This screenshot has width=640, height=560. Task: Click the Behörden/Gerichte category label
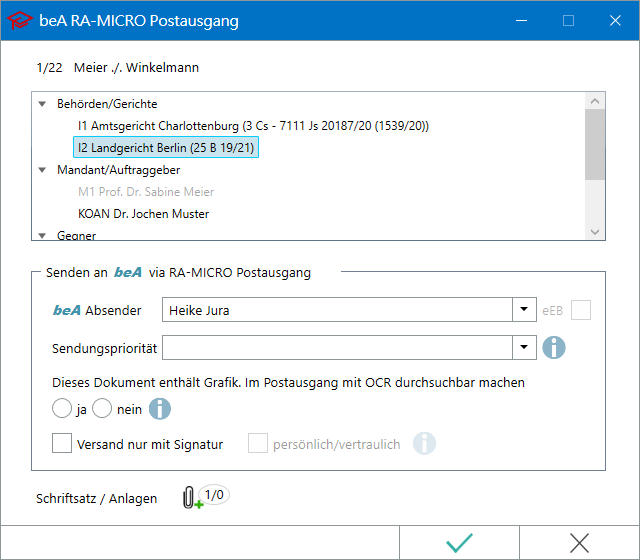107,104
